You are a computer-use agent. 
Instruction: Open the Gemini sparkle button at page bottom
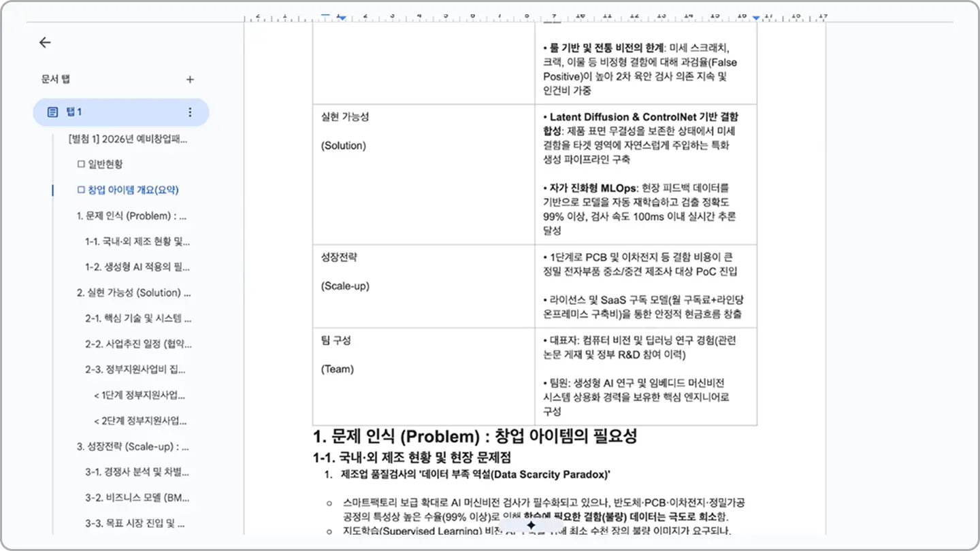click(532, 525)
